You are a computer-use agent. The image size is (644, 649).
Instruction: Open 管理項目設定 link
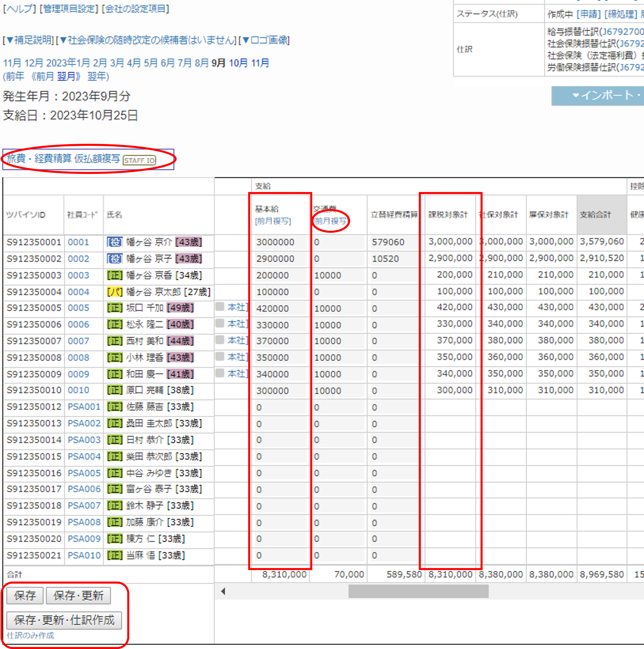click(69, 9)
